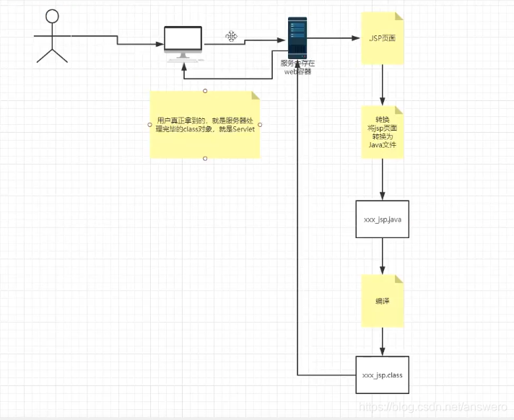
Task: Click the left resize handle of selected note
Action: pos(150,125)
